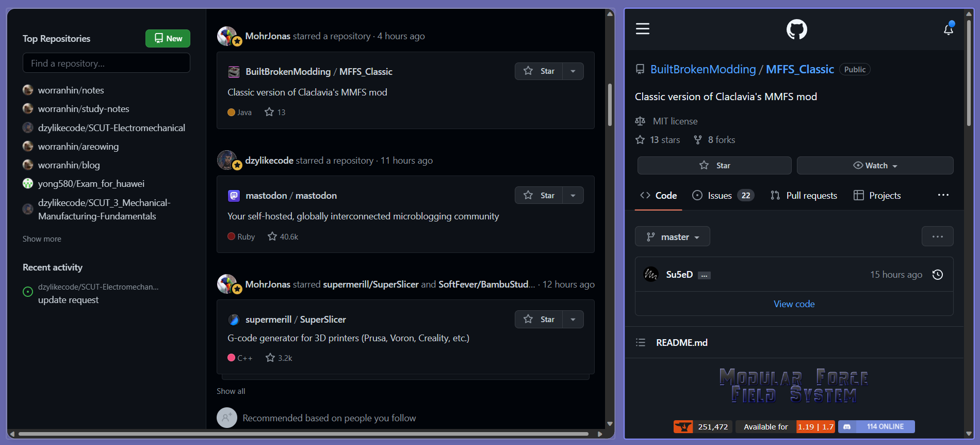
Task: Open the hamburger menu in the right GitHub window
Action: pos(643,29)
